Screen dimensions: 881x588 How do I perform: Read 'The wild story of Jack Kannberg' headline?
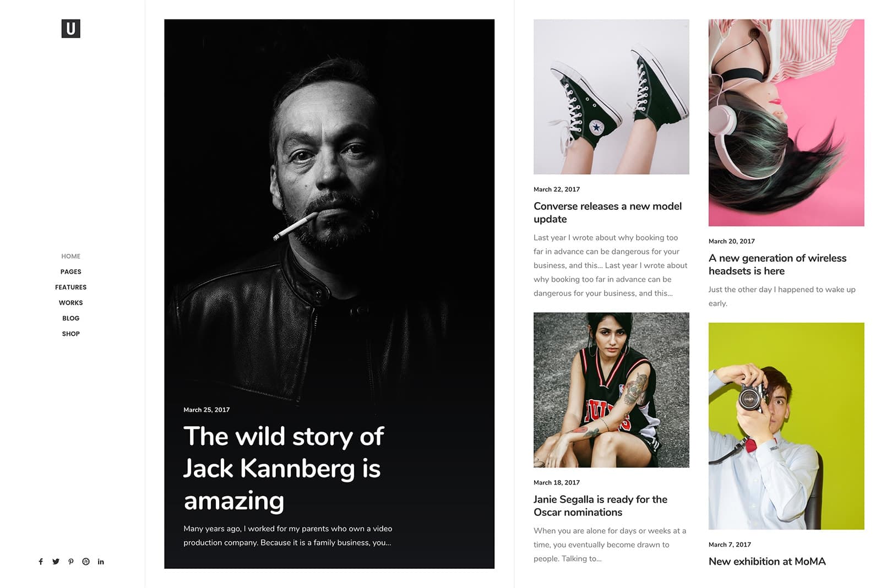pos(283,468)
